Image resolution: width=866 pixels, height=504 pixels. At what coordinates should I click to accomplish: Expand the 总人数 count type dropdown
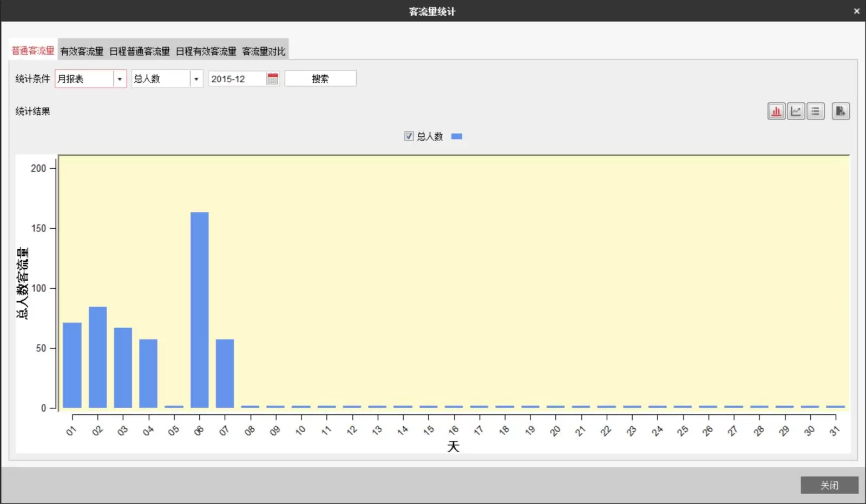point(196,79)
